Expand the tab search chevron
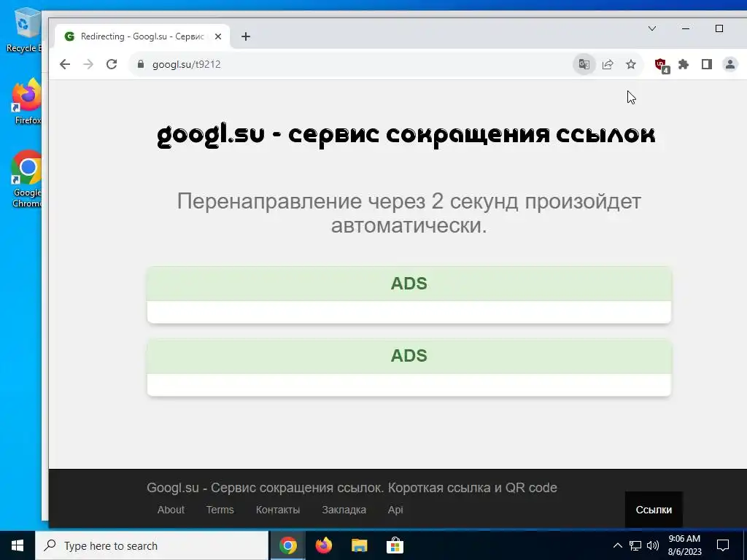The image size is (747, 560). 652,28
